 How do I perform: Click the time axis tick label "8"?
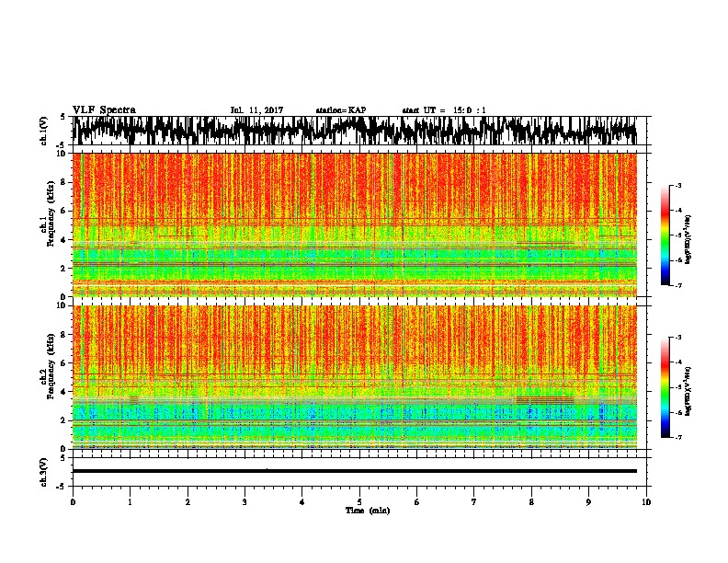(x=531, y=502)
